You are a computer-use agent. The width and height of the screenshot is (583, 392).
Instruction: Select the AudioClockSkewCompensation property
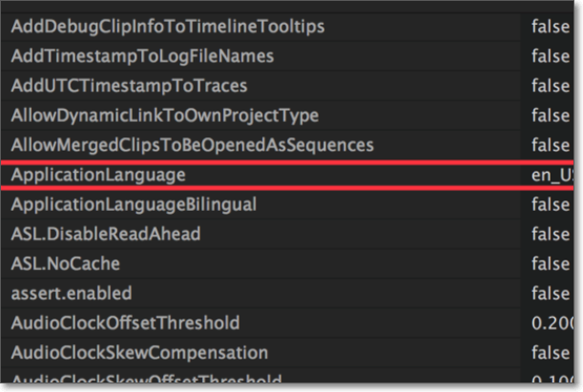pyautogui.click(x=139, y=352)
